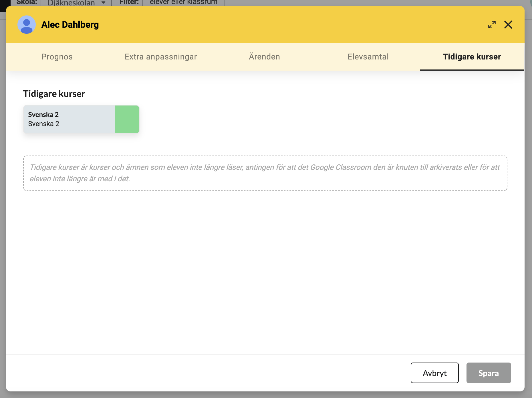This screenshot has height=398, width=532.
Task: Open the Svenska 2 course card
Action: pyautogui.click(x=69, y=119)
